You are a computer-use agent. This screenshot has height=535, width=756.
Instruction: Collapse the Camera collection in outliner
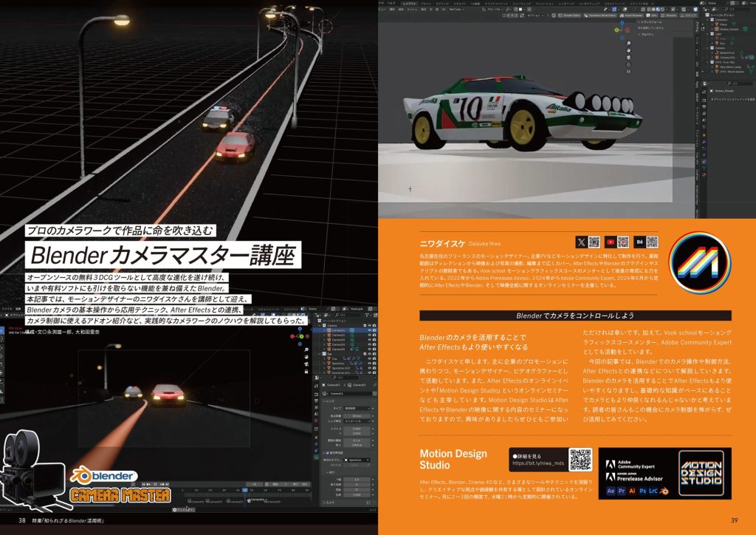319,326
